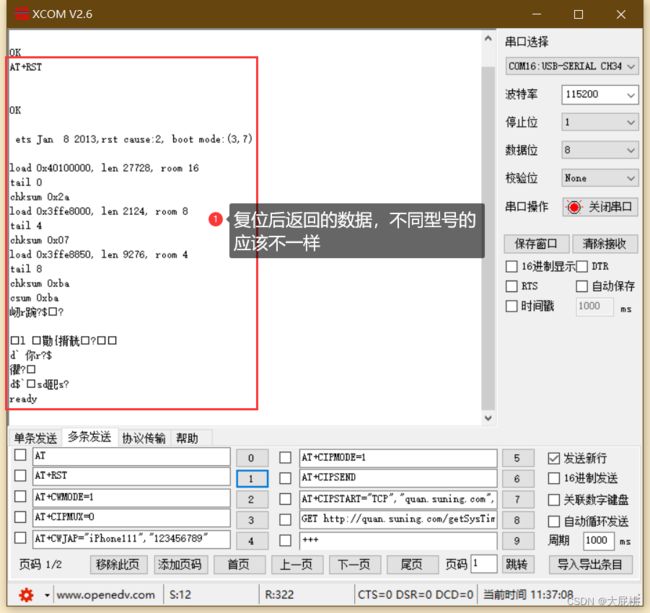Click the 周期 1000 ms field

[598, 541]
